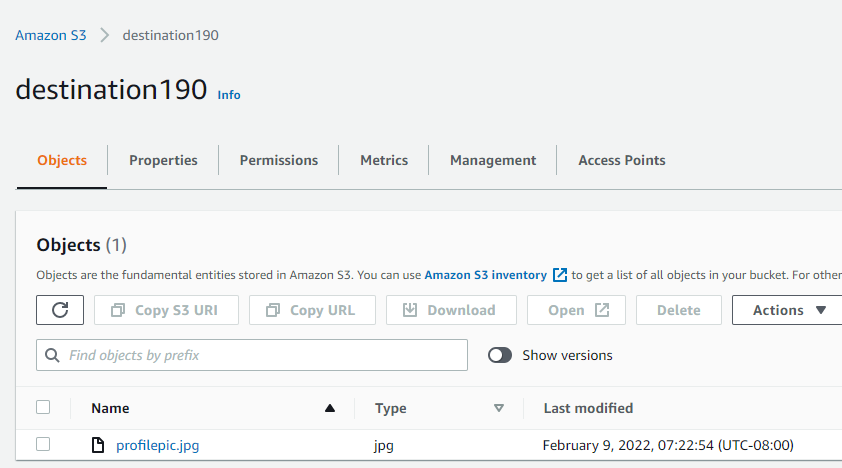Click the refresh objects icon button
Viewport: 842px width, 468px height.
(60, 310)
